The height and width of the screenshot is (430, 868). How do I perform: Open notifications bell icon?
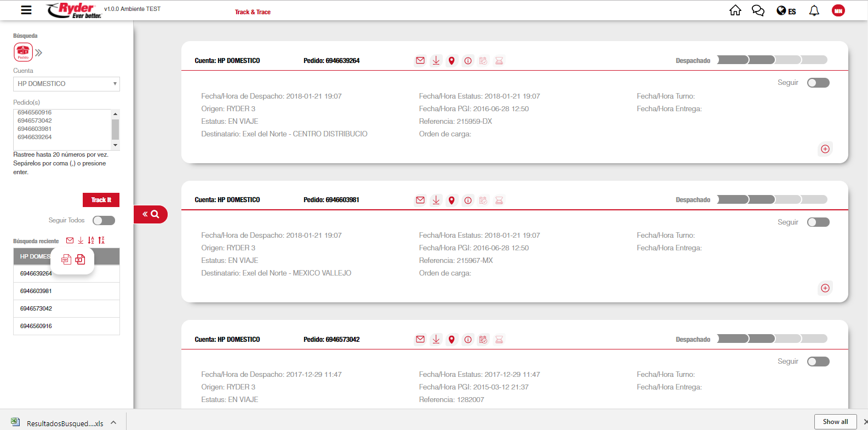click(814, 10)
